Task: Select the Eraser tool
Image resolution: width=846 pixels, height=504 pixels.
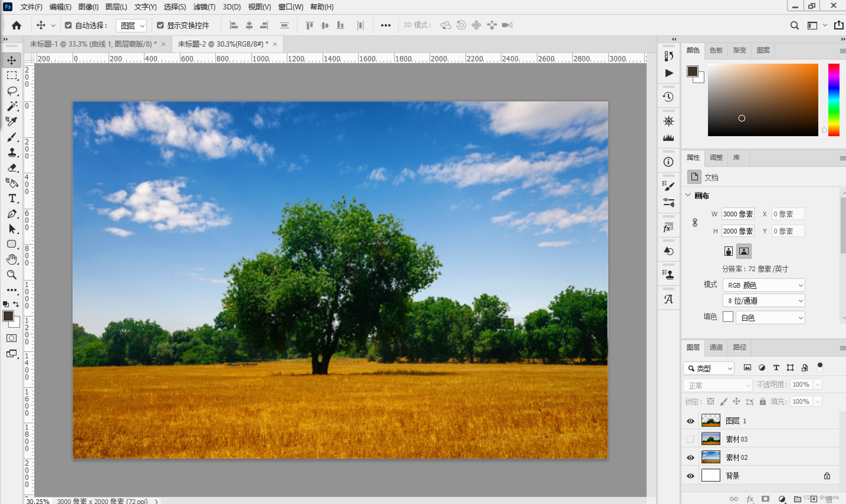Action: click(x=12, y=167)
